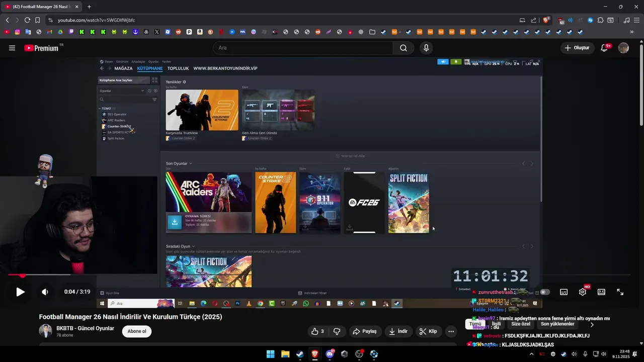Open the Amazon bookmark

pos(200,32)
